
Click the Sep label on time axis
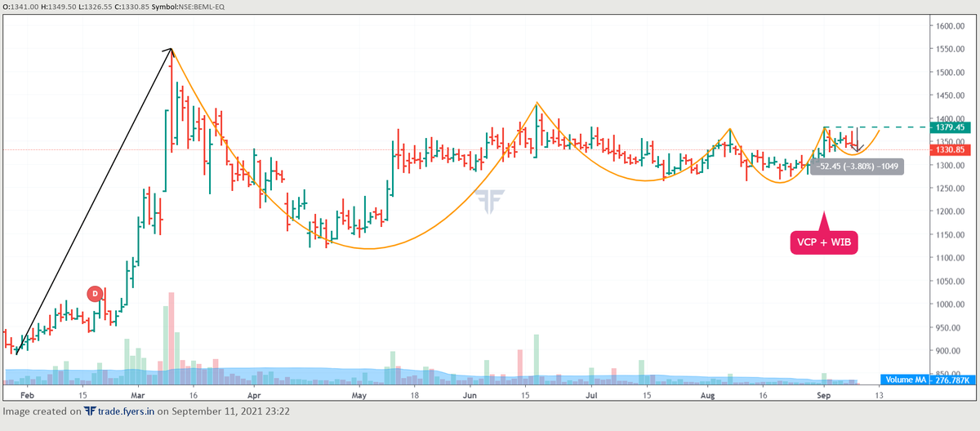click(x=823, y=394)
